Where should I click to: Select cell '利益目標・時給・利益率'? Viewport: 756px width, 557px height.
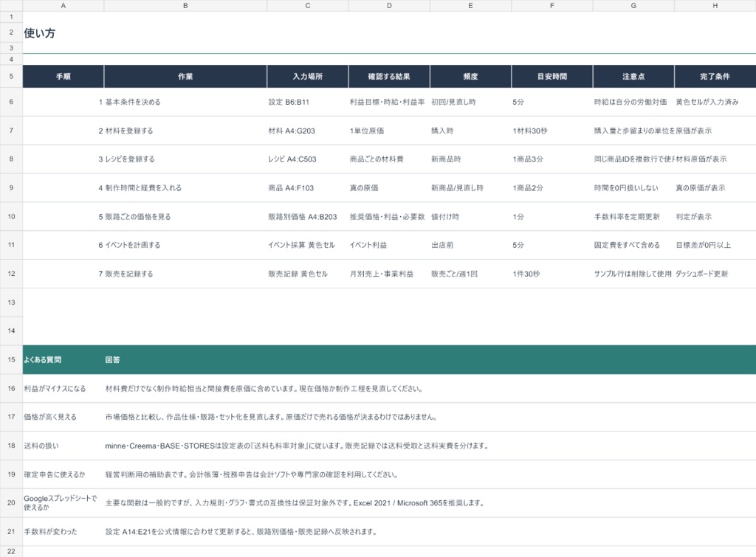(389, 102)
